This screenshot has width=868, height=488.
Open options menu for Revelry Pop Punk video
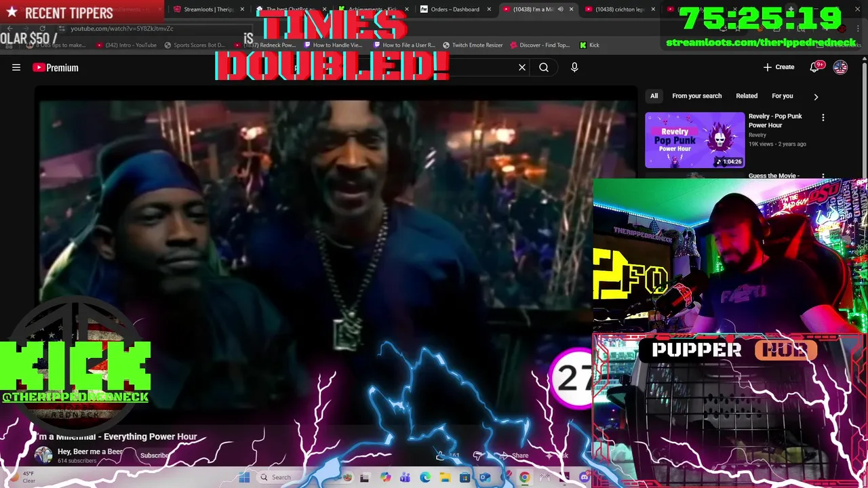point(823,117)
